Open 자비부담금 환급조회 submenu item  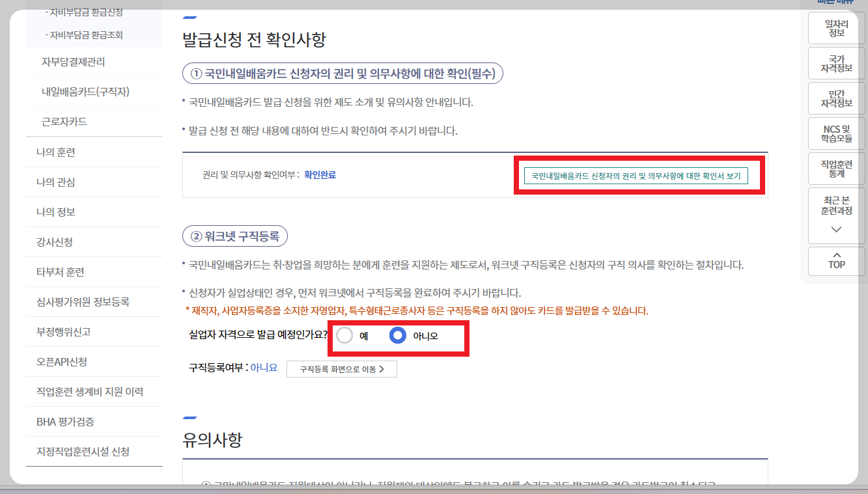pyautogui.click(x=84, y=35)
